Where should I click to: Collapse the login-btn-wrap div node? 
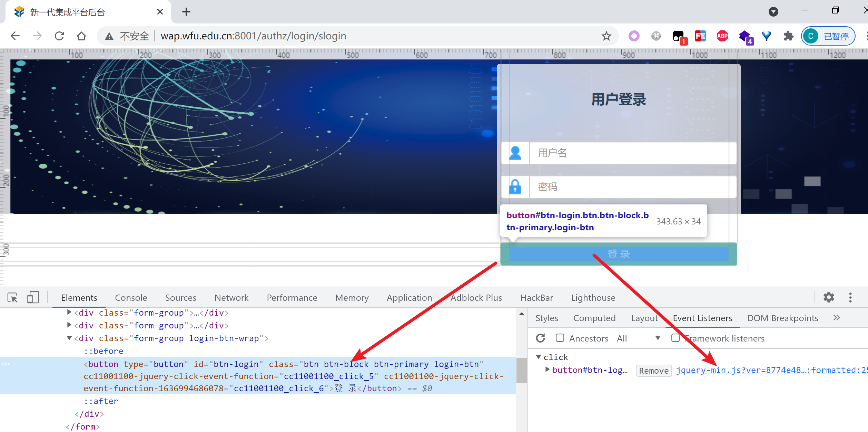[69, 338]
